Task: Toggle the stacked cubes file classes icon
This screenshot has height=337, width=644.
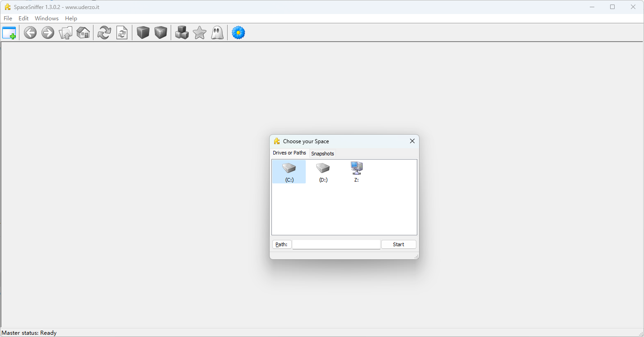Action: [x=182, y=33]
